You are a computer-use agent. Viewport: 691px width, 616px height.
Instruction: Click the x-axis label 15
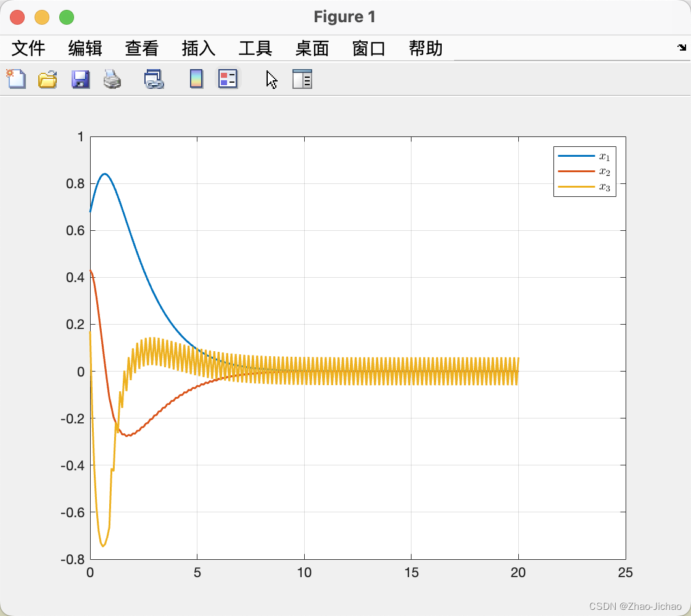pos(411,573)
